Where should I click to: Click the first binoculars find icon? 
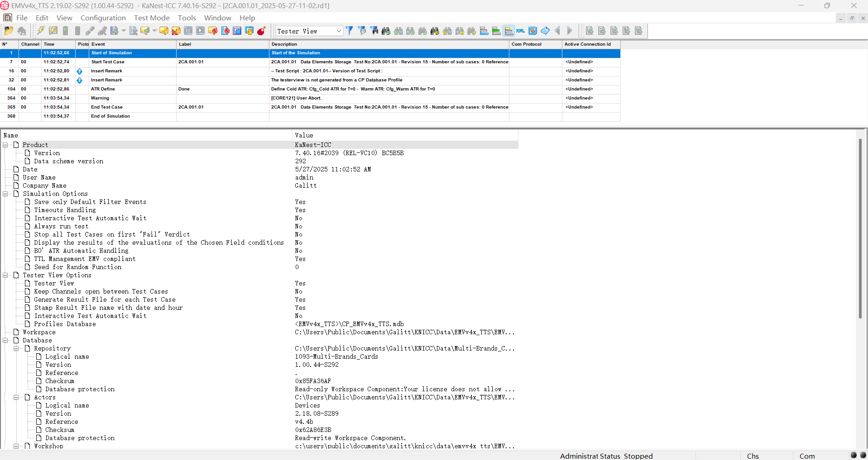point(386,31)
